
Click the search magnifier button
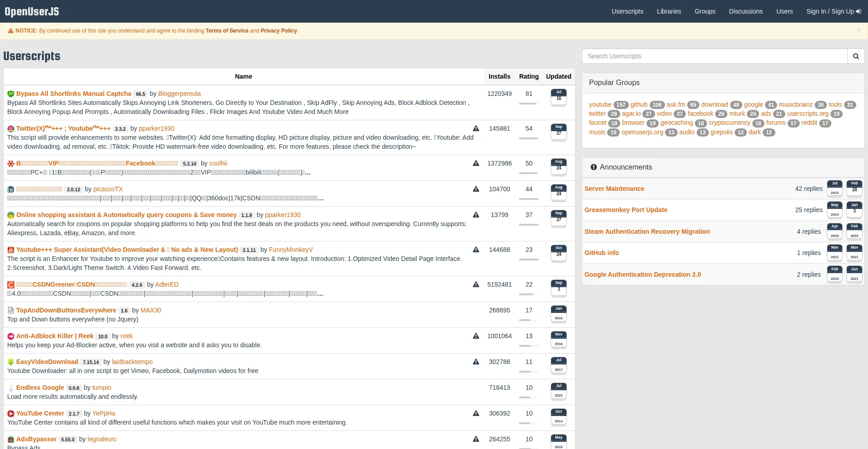pos(855,56)
